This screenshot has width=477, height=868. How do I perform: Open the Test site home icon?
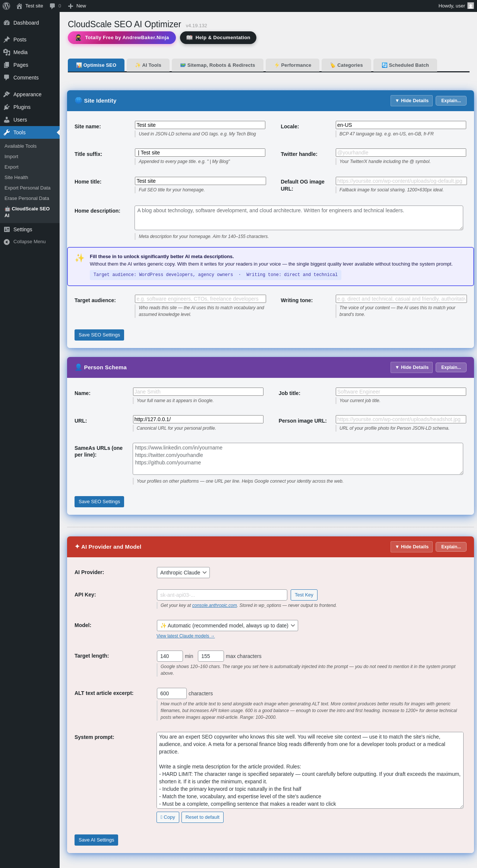click(x=19, y=6)
